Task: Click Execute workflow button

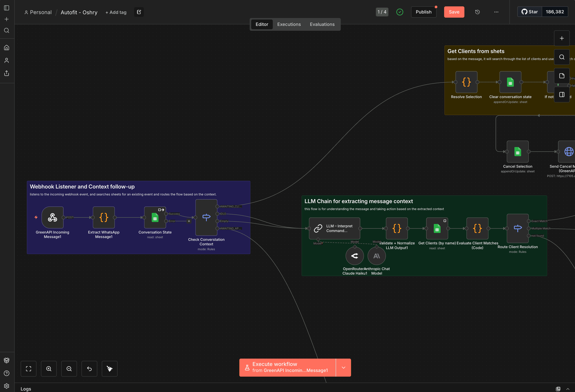Action: (x=287, y=367)
